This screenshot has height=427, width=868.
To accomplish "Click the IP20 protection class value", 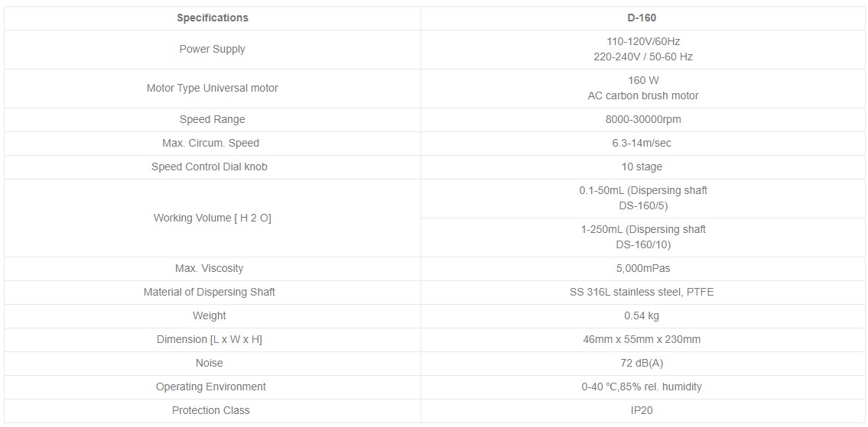I will point(642,410).
